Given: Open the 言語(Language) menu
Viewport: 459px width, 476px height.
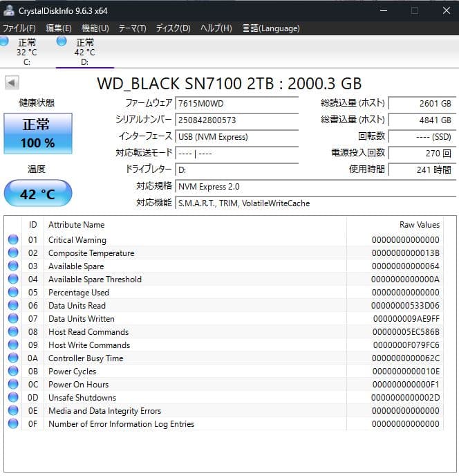Looking at the screenshot, I should (x=271, y=28).
